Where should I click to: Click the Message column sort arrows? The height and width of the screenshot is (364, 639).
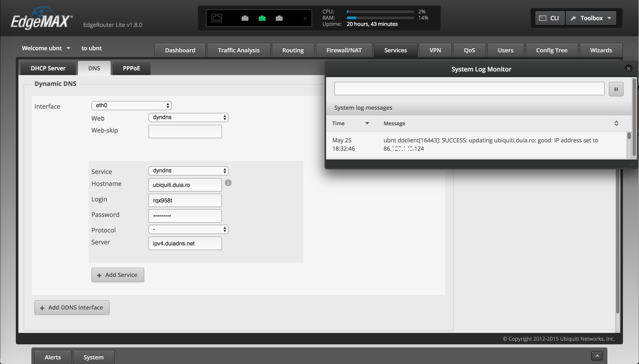(616, 123)
